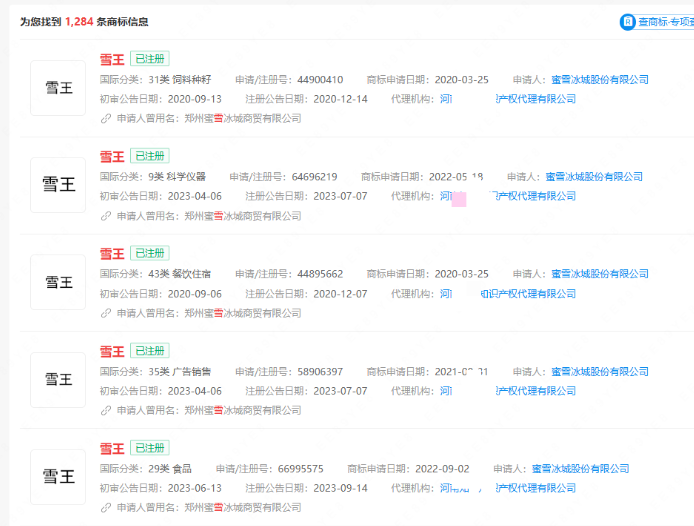694x526 pixels.
Task: Click application date 2022-09-02
Action: (x=442, y=468)
